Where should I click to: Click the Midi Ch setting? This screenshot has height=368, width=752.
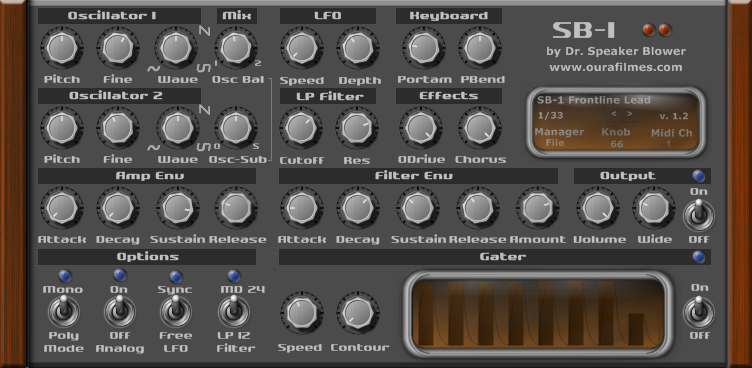coord(671,138)
